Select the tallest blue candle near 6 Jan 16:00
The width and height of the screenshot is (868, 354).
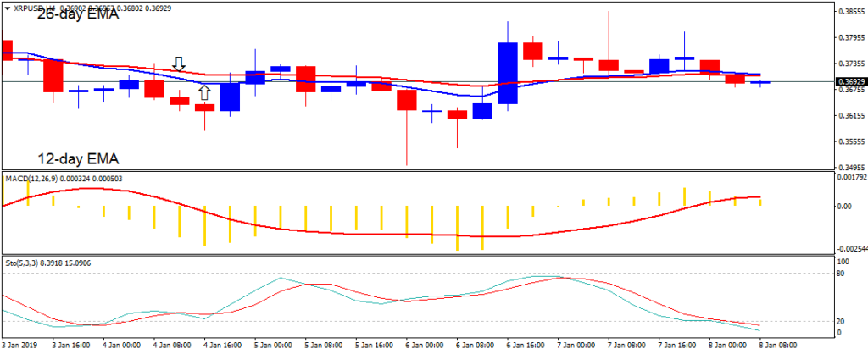(508, 73)
